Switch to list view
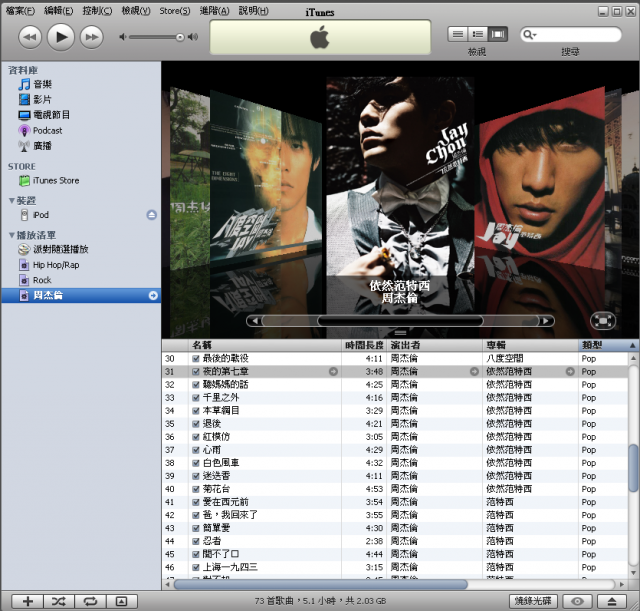This screenshot has height=611, width=640. tap(458, 34)
